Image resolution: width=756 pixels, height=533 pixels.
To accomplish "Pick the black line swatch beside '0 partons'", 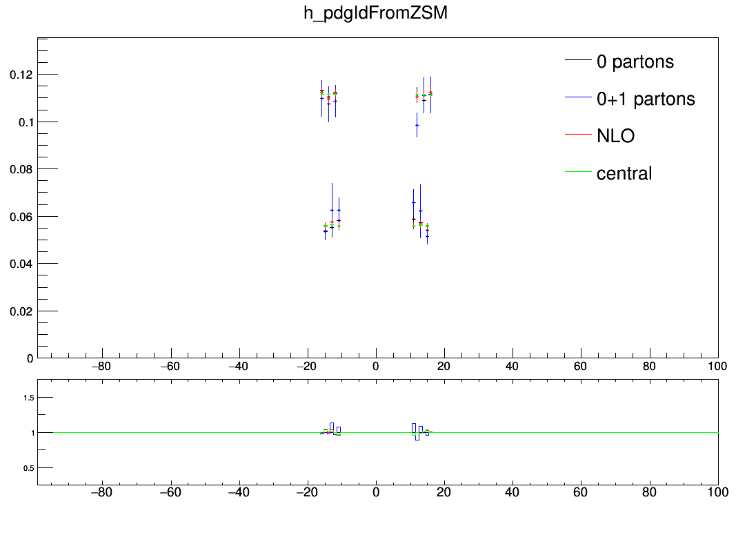I will coord(578,60).
